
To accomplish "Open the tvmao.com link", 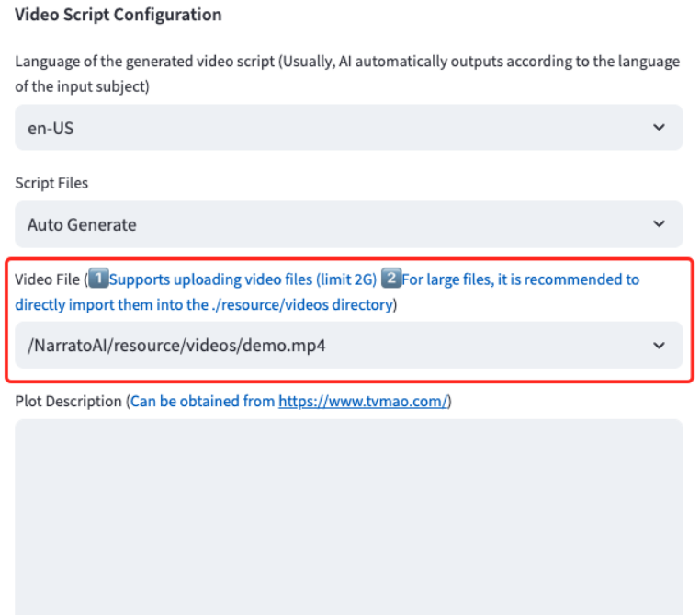I will coord(363,402).
